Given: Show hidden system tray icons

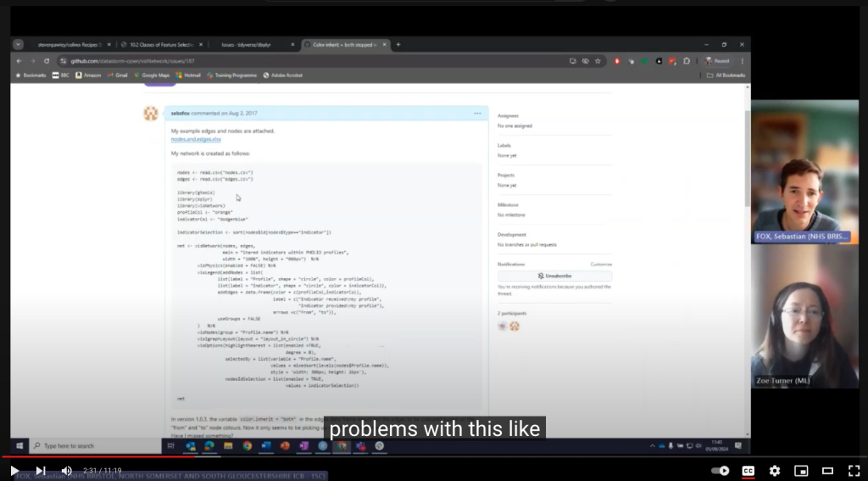Looking at the screenshot, I should tap(652, 445).
